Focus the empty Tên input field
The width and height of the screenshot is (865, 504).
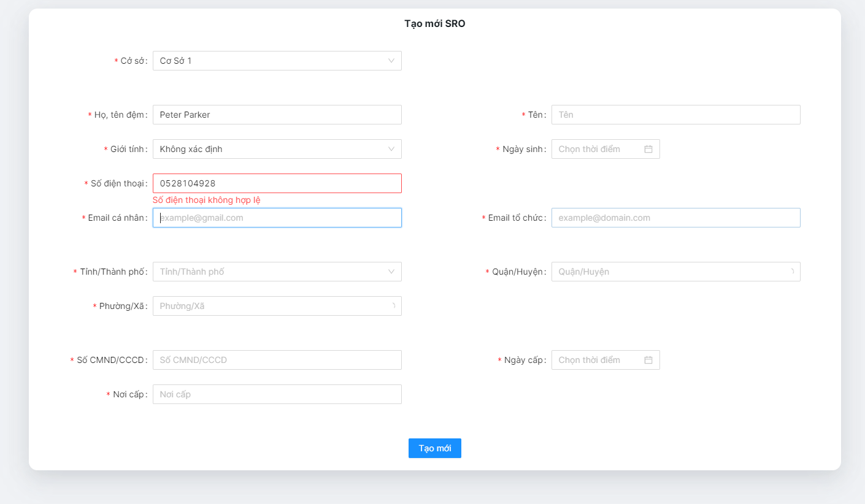click(675, 115)
